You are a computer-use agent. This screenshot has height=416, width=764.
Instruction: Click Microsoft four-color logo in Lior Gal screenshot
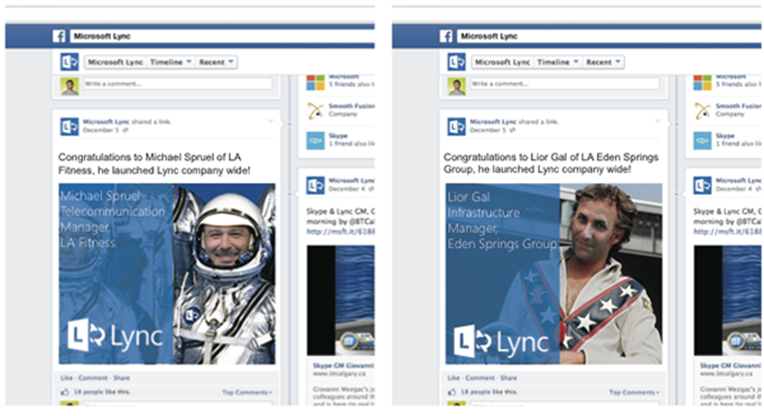point(703,82)
